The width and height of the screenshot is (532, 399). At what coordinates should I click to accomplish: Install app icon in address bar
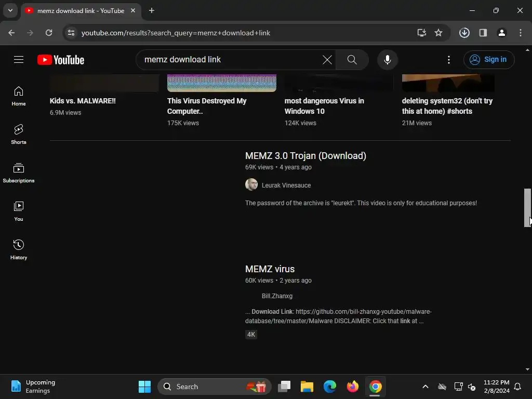pos(421,33)
